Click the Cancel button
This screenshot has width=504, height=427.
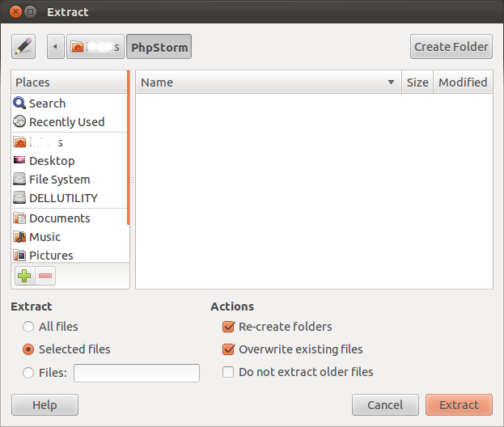point(385,405)
